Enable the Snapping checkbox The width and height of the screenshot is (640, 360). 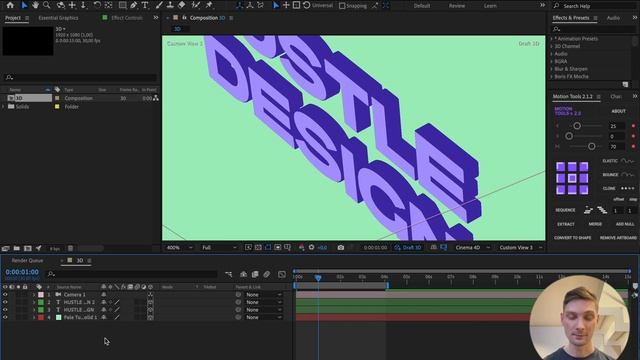pyautogui.click(x=342, y=6)
